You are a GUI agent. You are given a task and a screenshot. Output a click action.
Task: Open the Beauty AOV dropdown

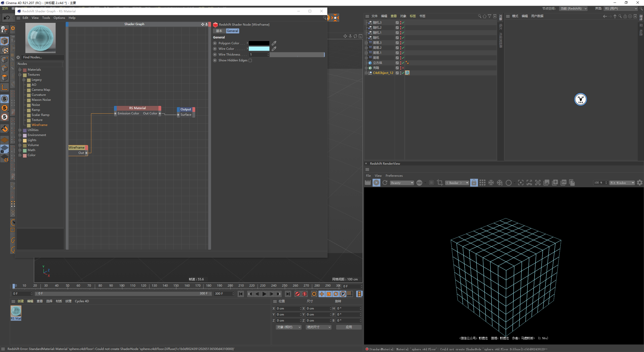point(402,183)
